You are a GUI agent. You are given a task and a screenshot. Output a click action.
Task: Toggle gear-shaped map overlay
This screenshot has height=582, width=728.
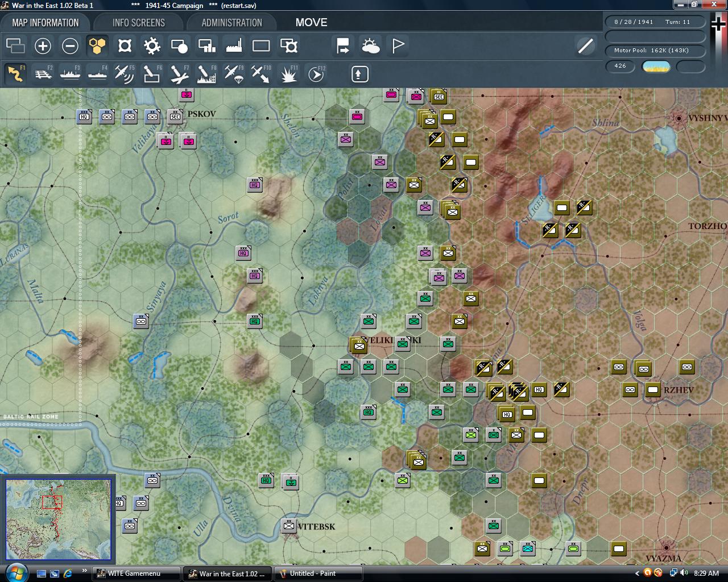[x=152, y=45]
